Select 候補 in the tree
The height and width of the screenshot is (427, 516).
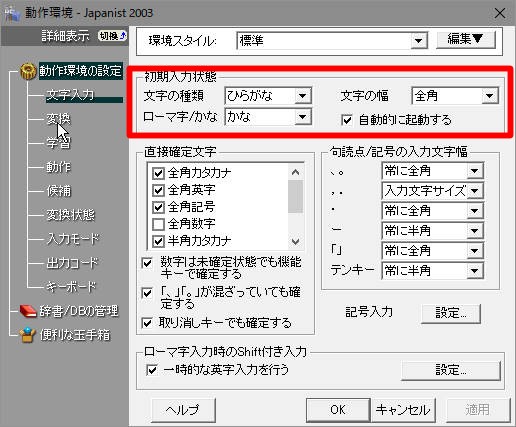[58, 191]
